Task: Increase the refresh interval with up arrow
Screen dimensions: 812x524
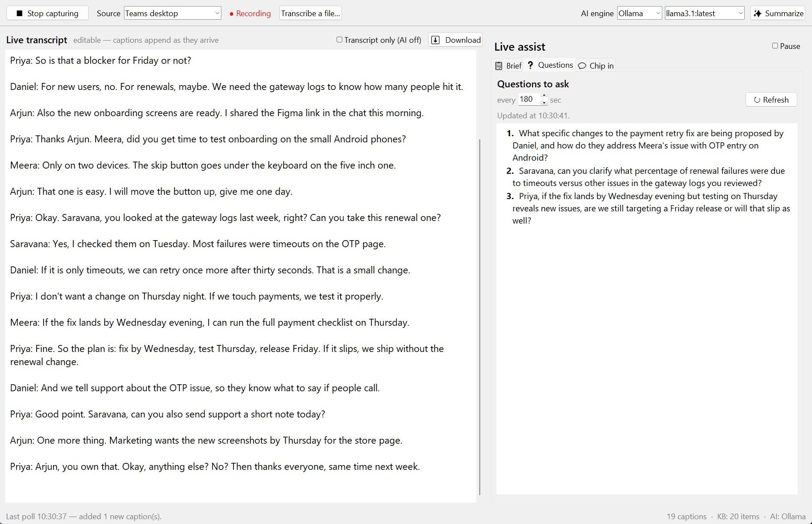Action: pyautogui.click(x=544, y=96)
